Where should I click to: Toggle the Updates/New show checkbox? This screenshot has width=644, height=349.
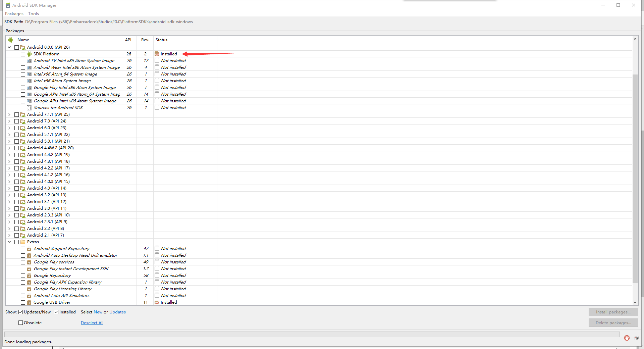pos(21,312)
